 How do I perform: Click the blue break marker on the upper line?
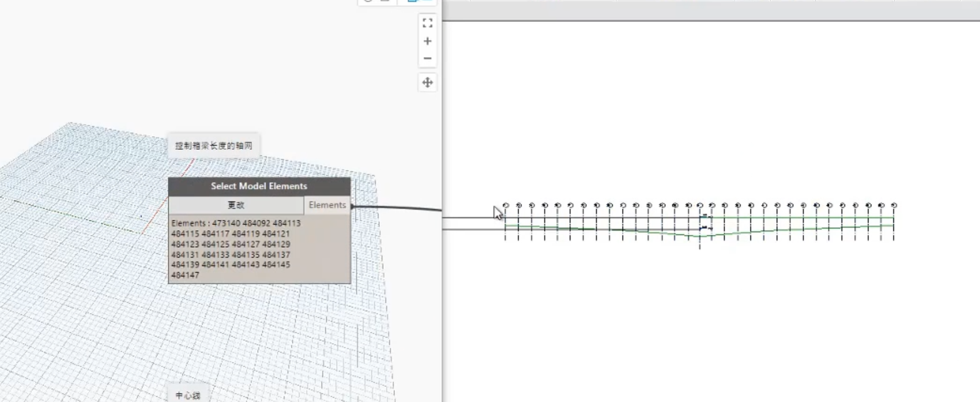coord(705,216)
